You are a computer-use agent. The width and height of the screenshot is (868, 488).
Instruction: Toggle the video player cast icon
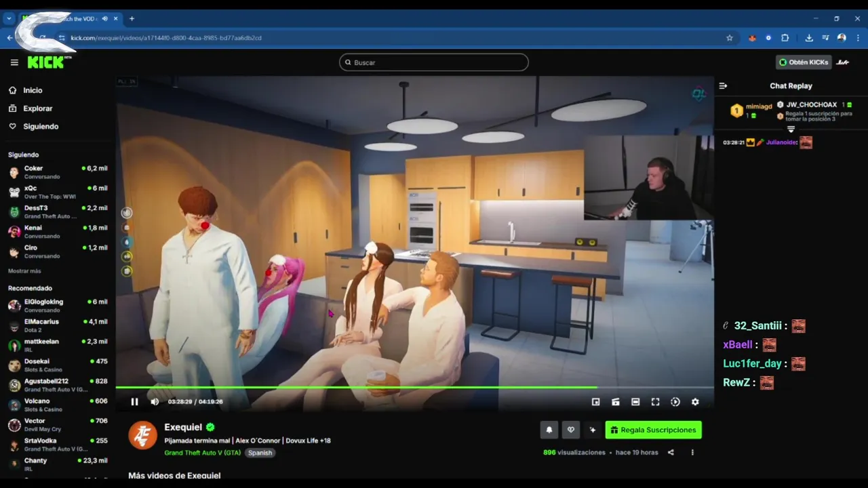pos(616,402)
